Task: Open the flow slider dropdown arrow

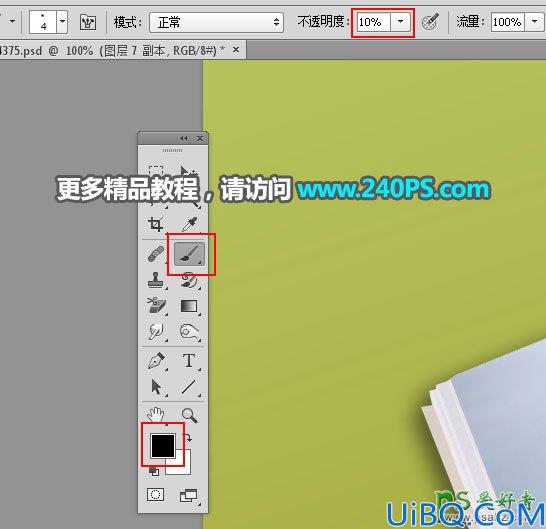Action: pos(533,22)
